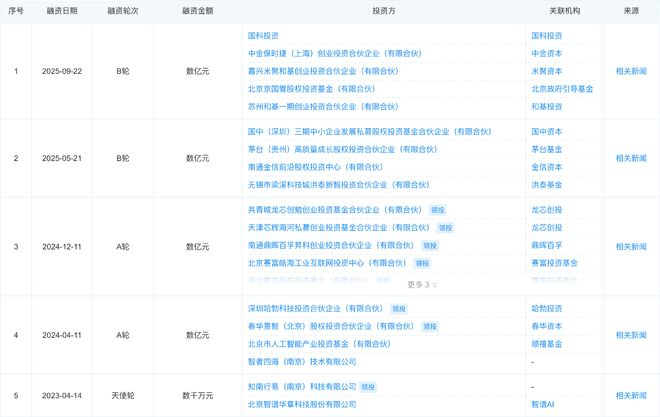
Task: Open associated institution 赛富投资基金
Action: [x=554, y=263]
